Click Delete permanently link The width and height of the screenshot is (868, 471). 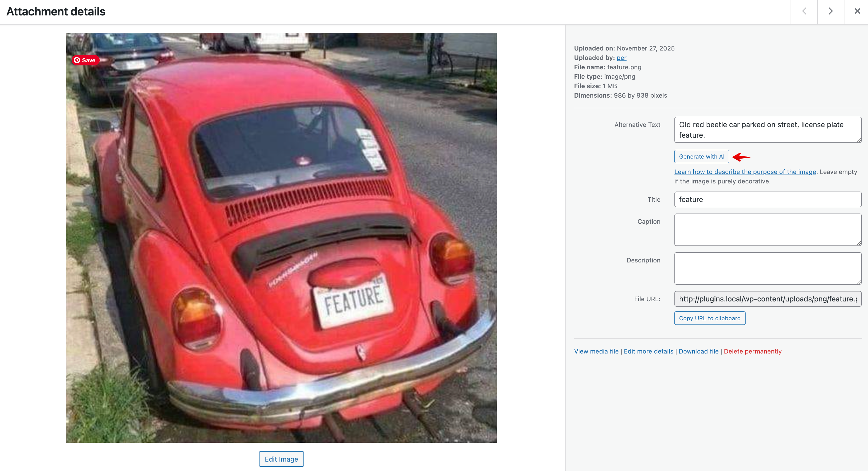752,351
